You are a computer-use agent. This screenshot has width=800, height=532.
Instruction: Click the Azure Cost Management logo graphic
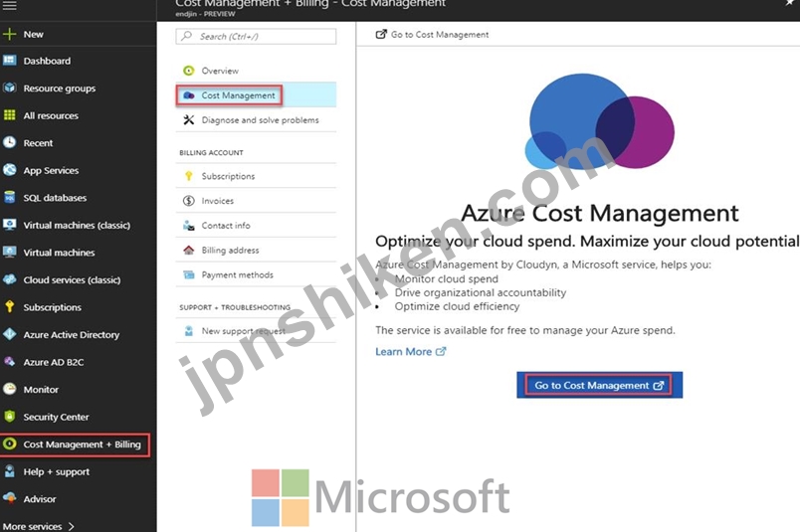point(599,121)
